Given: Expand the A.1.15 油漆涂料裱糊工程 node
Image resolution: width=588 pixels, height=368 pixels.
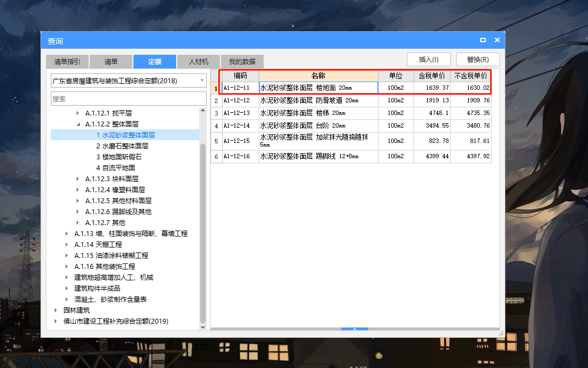Looking at the screenshot, I should pyautogui.click(x=67, y=255).
